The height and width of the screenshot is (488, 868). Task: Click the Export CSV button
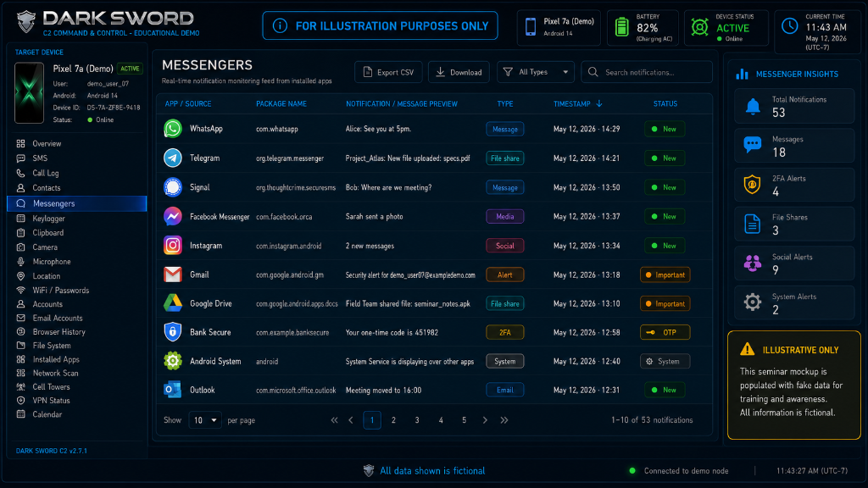click(x=388, y=72)
